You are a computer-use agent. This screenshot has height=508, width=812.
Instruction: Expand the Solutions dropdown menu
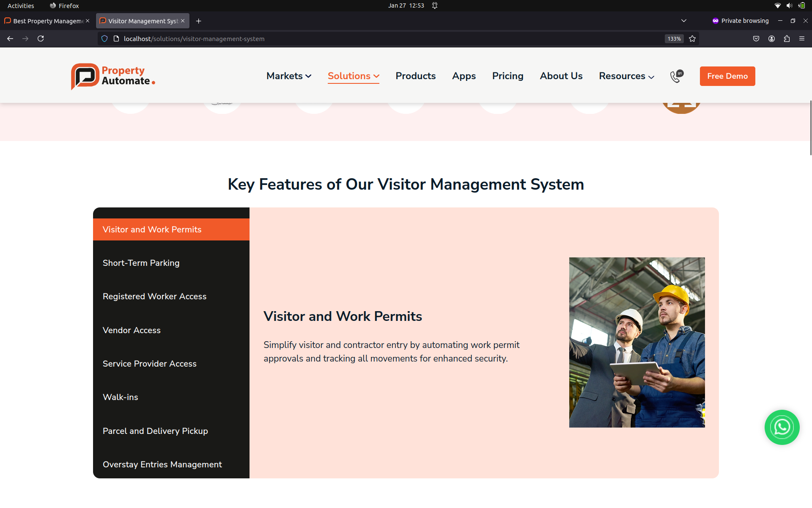click(353, 76)
